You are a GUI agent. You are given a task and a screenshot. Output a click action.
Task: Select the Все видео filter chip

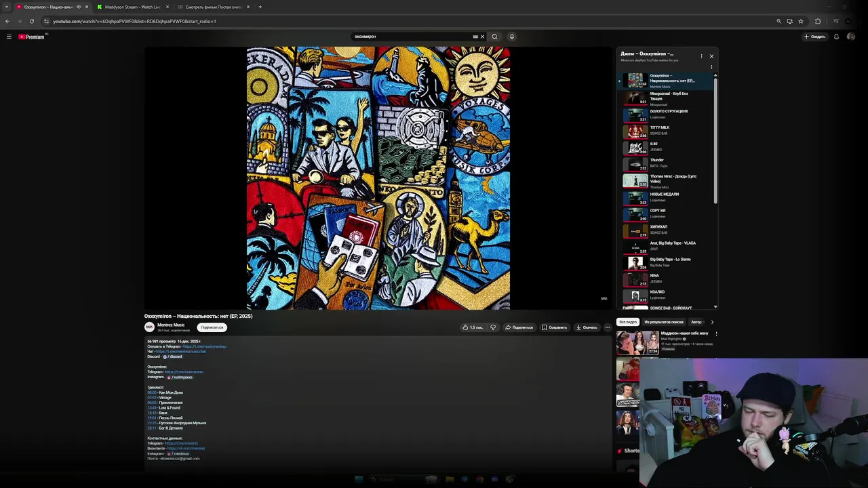(x=628, y=322)
